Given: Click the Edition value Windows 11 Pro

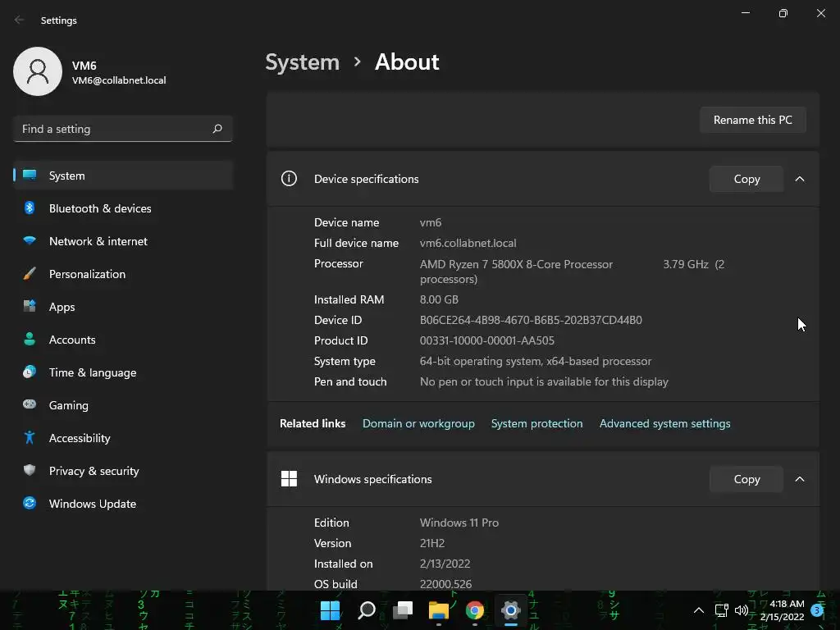Looking at the screenshot, I should click(x=459, y=523).
